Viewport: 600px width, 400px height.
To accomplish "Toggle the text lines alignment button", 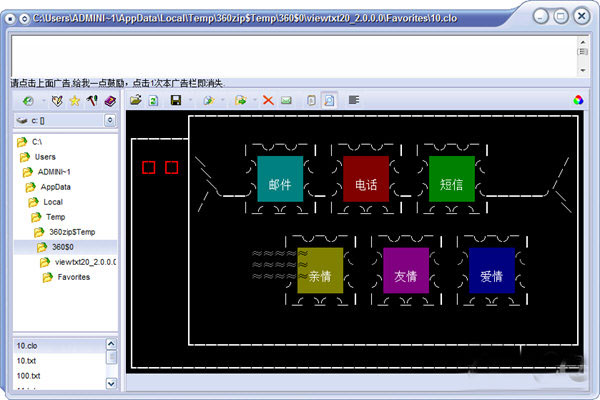I will click(x=354, y=100).
